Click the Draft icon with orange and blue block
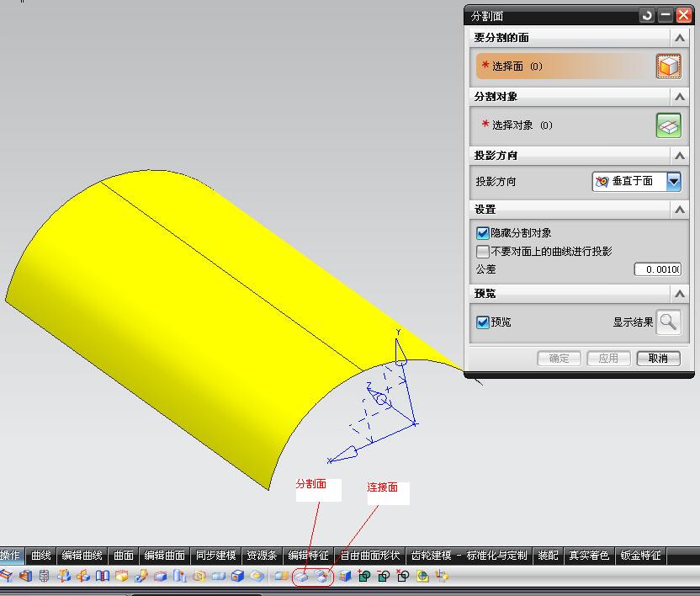 click(83, 577)
